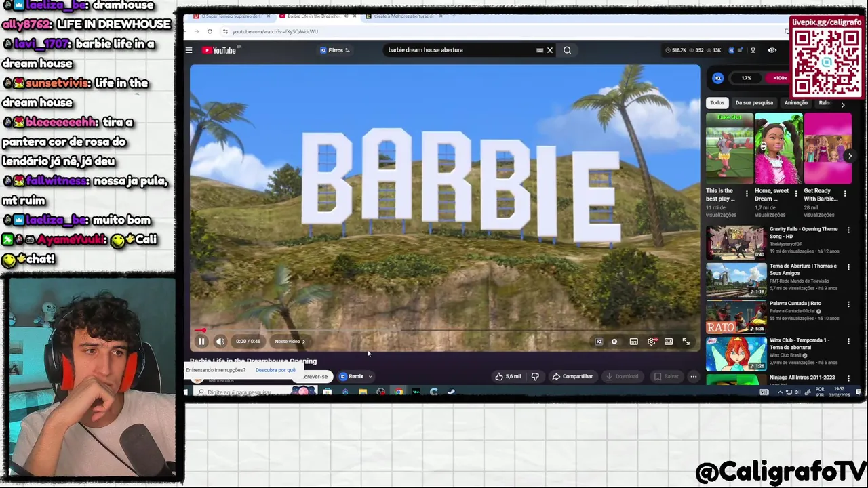This screenshot has width=868, height=488.
Task: Reload the page in the browser
Action: (x=210, y=31)
